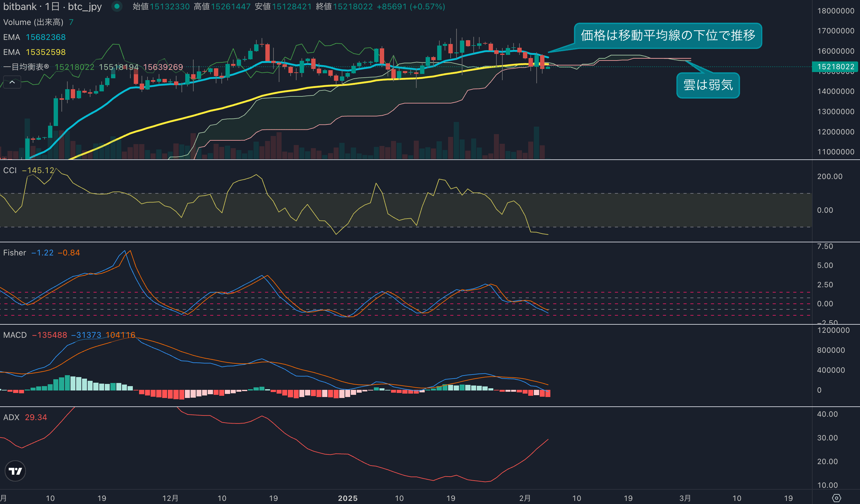Click the current price label 15218022
This screenshot has height=504, width=860.
click(835, 66)
